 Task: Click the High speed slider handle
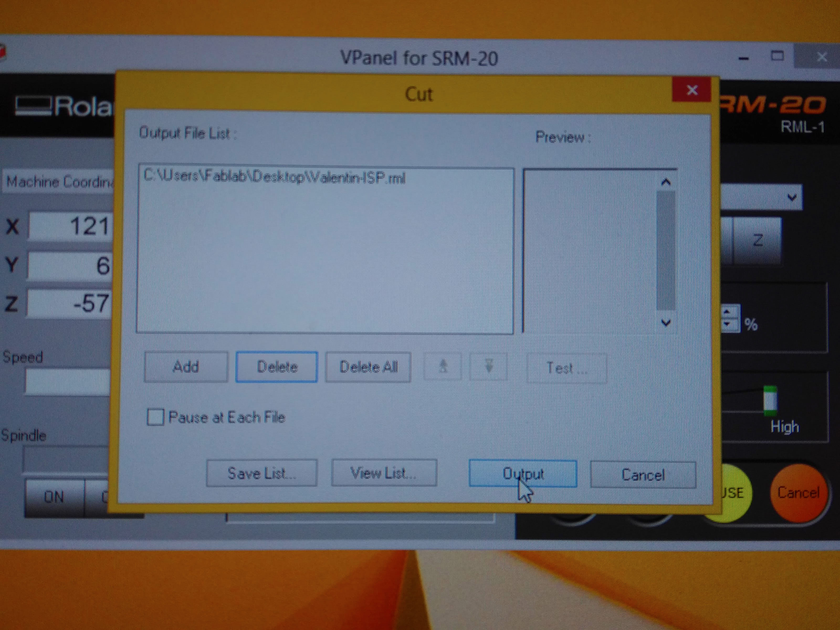click(x=770, y=400)
